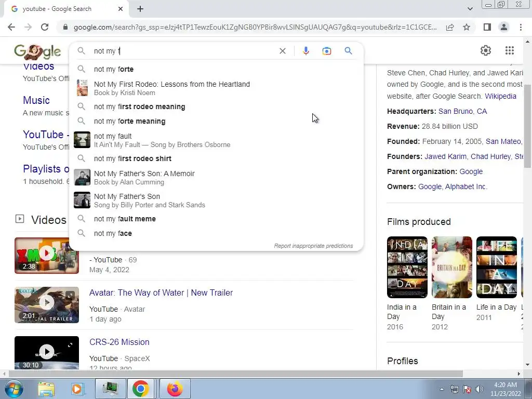Viewport: 532px width, 399px height.
Task: Open Alphabet Inc. owner link
Action: (x=466, y=187)
